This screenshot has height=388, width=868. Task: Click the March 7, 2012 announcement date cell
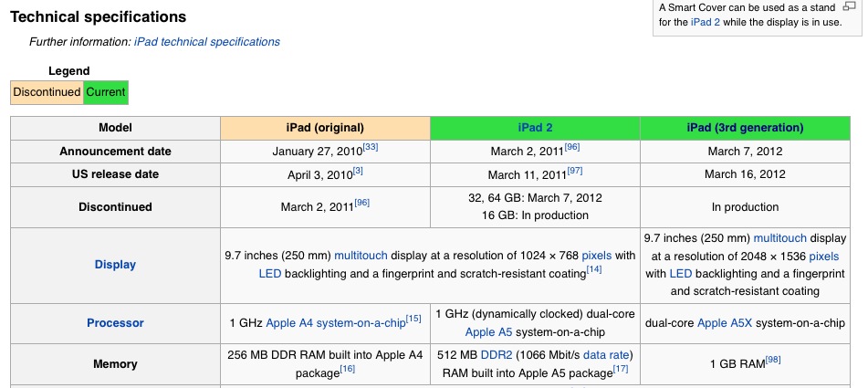745,152
